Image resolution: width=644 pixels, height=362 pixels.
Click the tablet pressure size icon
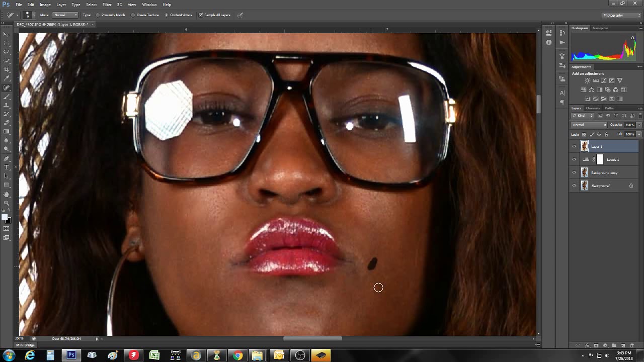(x=240, y=15)
